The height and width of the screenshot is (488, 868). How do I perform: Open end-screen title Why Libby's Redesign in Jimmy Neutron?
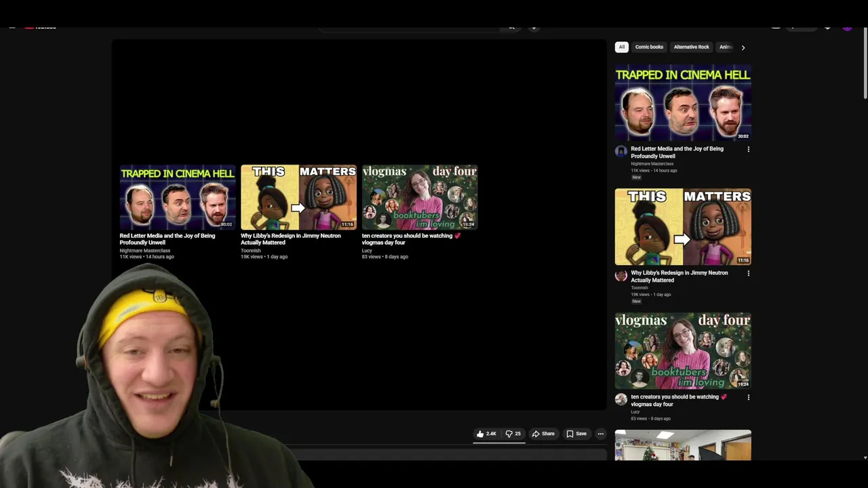point(290,239)
